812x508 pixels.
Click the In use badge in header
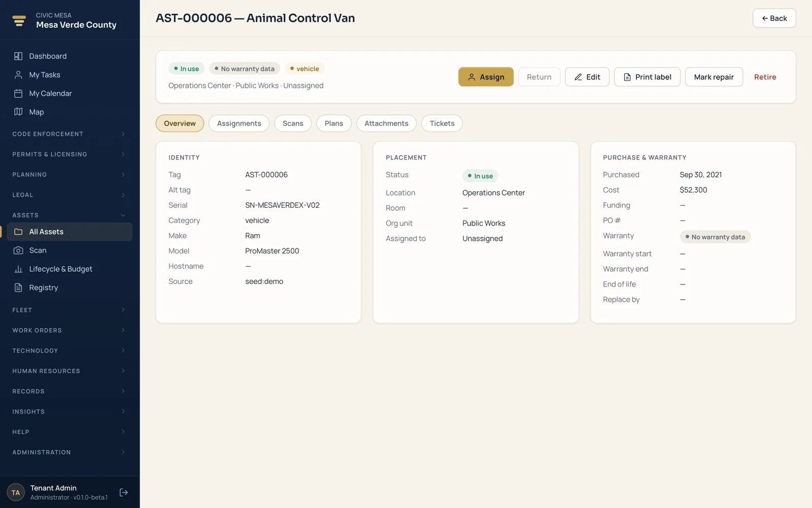[186, 69]
